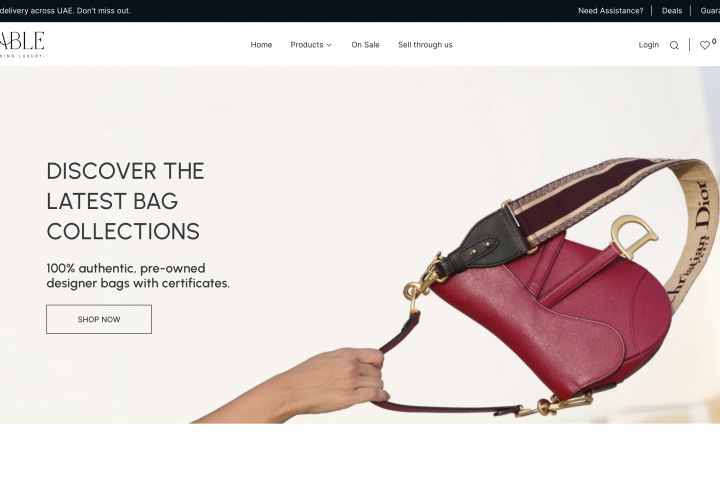Click the wishlist item count badge
The image size is (720, 480).
pos(714,41)
